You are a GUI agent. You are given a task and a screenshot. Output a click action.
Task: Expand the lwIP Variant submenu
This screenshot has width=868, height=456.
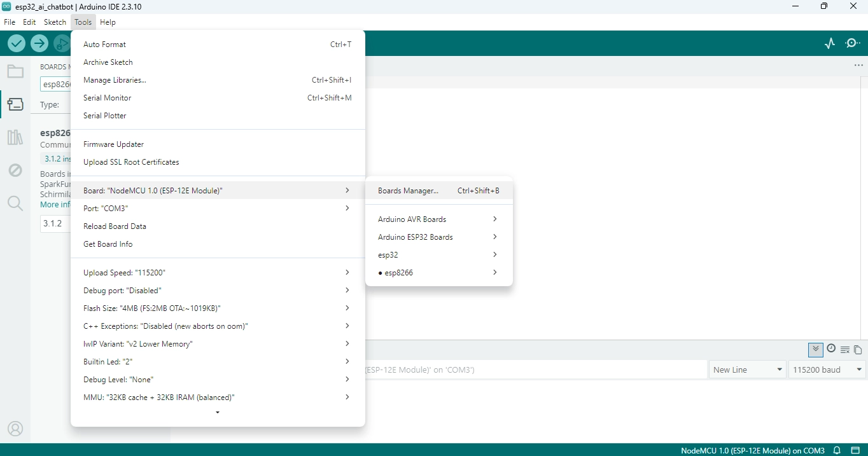coord(218,343)
